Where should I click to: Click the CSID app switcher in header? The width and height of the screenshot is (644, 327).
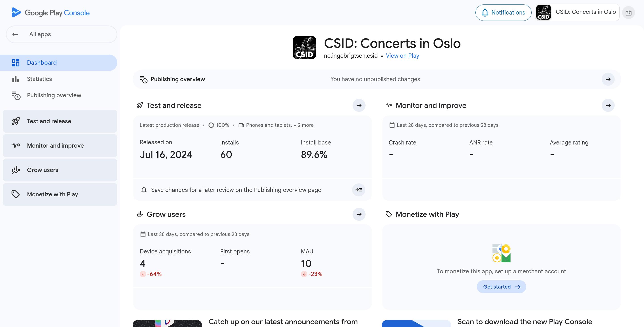coord(577,12)
